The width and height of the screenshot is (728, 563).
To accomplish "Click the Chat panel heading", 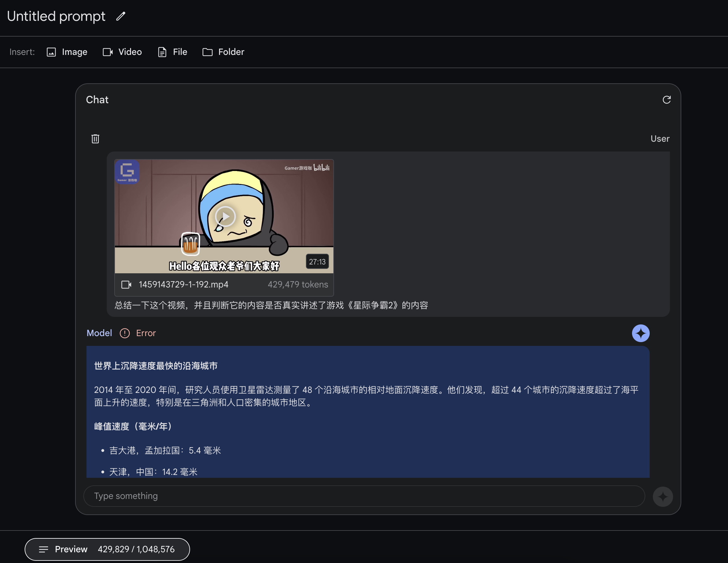I will click(97, 100).
